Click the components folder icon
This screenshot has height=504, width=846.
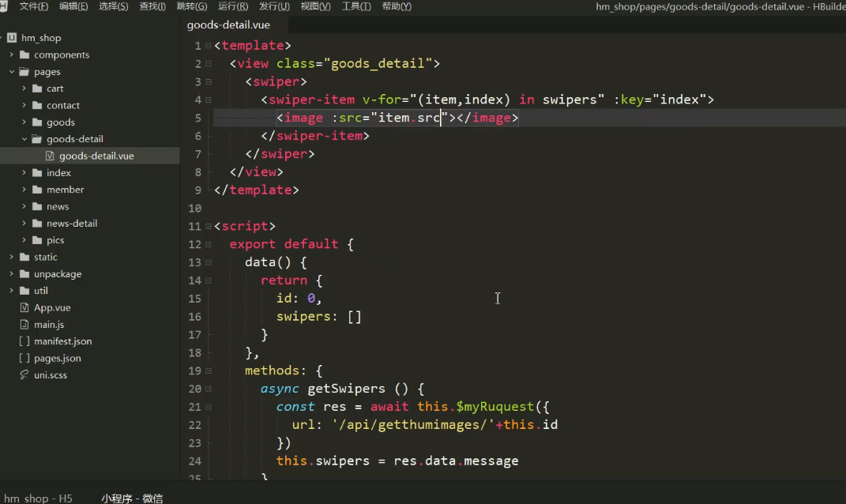(x=24, y=55)
